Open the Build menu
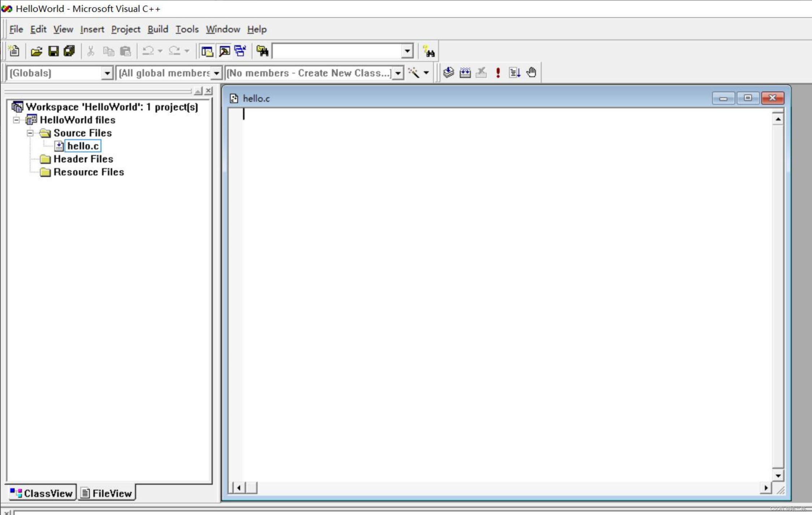The image size is (812, 515). [158, 29]
